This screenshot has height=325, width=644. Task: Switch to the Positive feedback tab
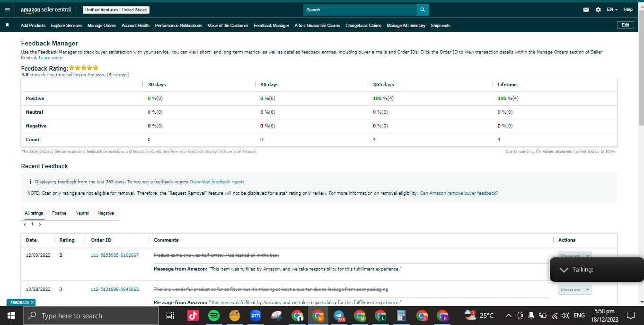[59, 213]
